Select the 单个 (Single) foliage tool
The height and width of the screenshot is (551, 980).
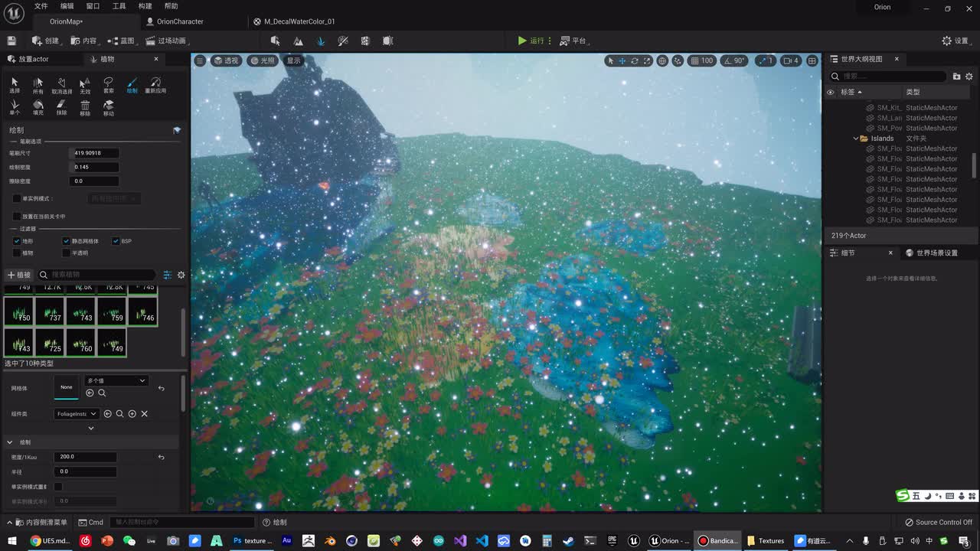coord(15,108)
